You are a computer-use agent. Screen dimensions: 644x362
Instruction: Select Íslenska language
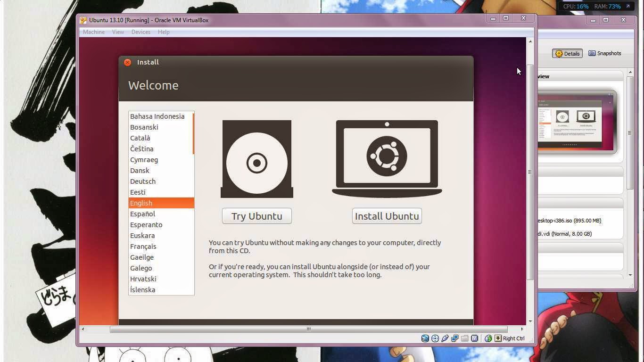[x=161, y=290]
